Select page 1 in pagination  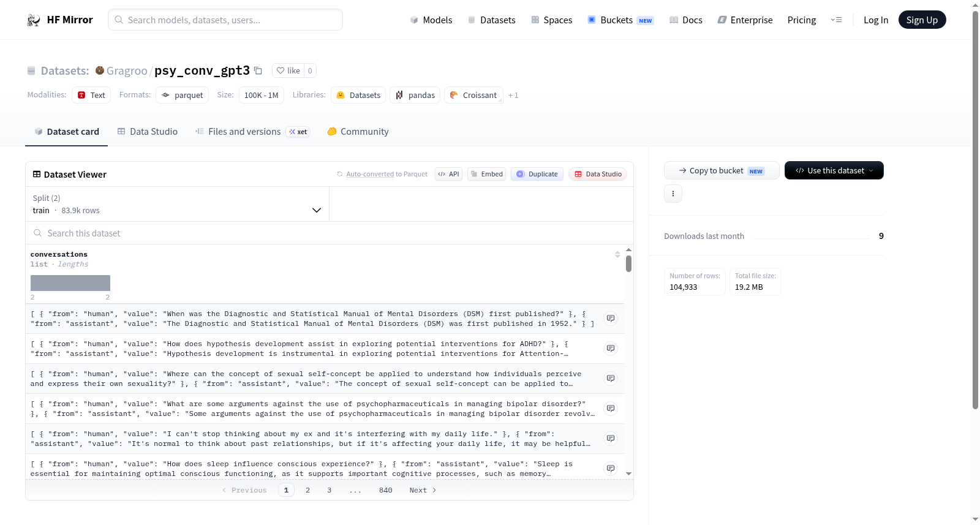286,490
